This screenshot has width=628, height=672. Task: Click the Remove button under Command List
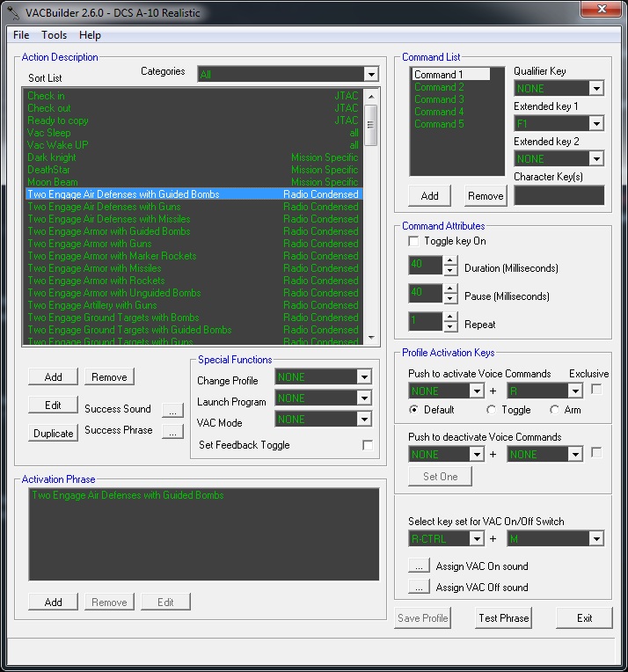(486, 196)
